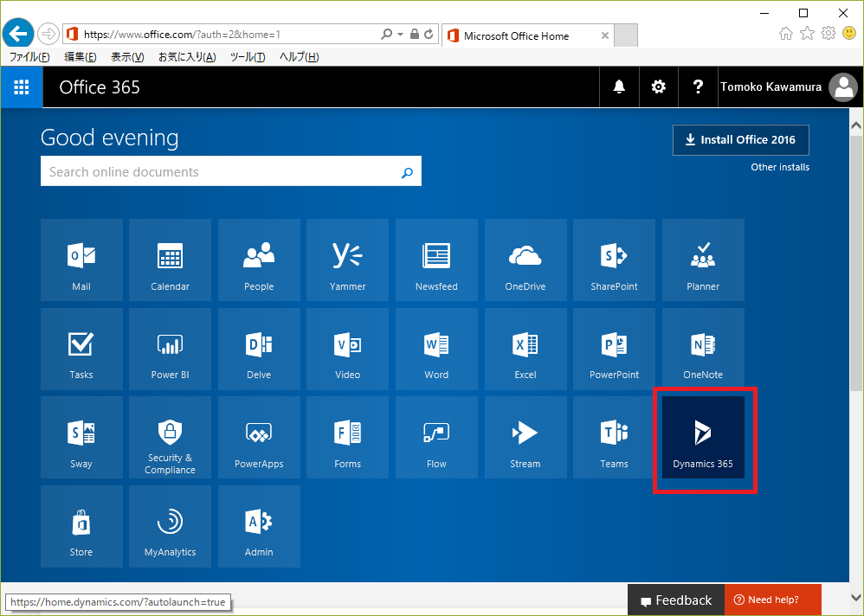This screenshot has height=616, width=864.
Task: Open the Teams tile
Action: tap(615, 438)
